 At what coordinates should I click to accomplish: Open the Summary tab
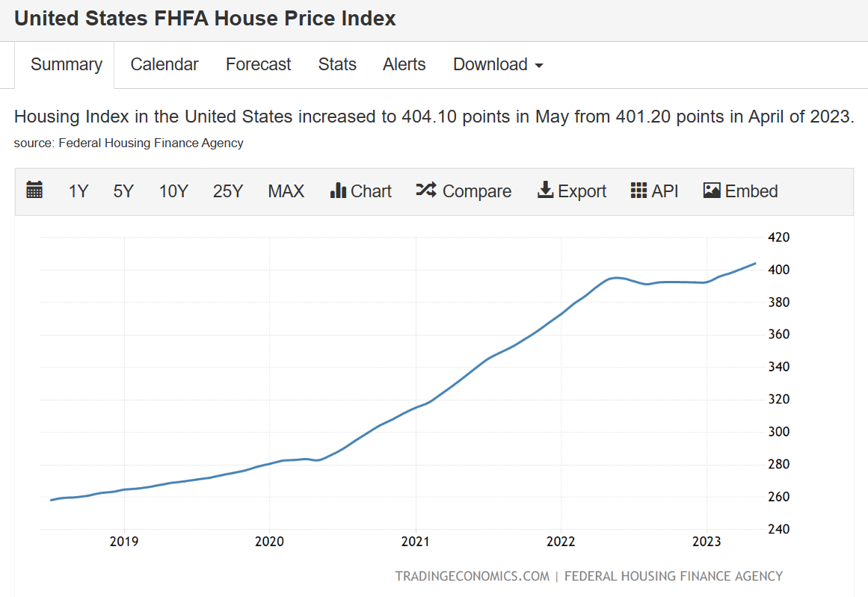(67, 65)
